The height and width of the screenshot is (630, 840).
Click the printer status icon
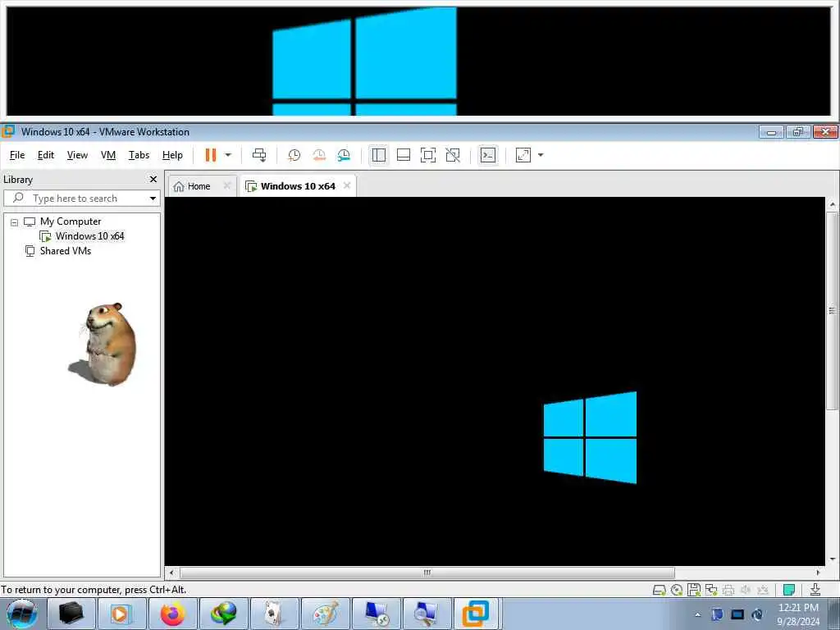728,590
